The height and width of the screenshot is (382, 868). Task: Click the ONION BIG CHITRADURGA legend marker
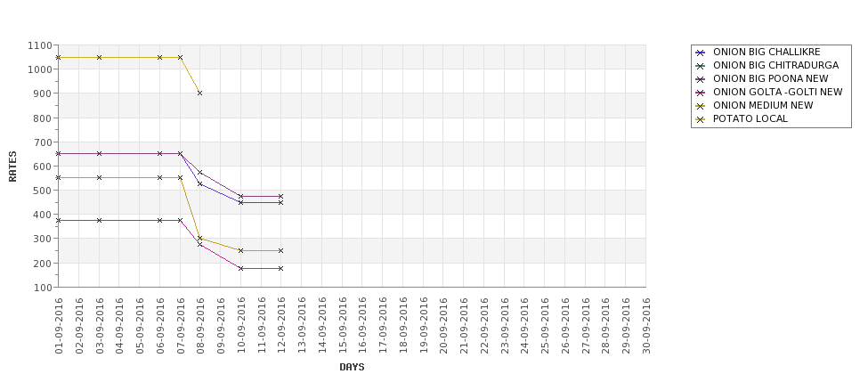[701, 66]
